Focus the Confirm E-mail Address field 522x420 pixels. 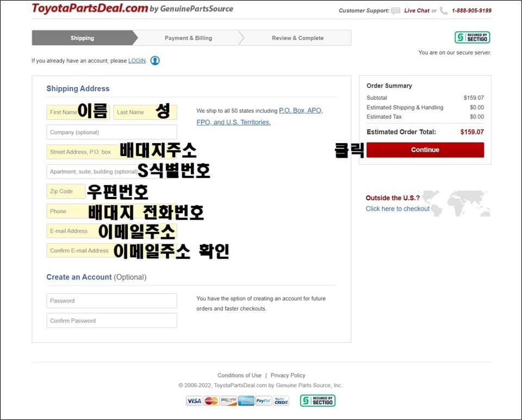point(112,250)
